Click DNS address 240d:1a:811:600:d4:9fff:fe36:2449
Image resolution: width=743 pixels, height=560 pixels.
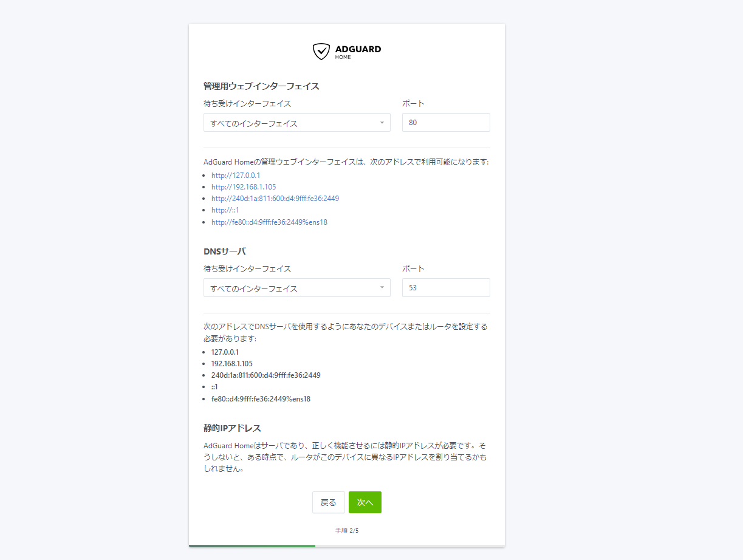[266, 375]
